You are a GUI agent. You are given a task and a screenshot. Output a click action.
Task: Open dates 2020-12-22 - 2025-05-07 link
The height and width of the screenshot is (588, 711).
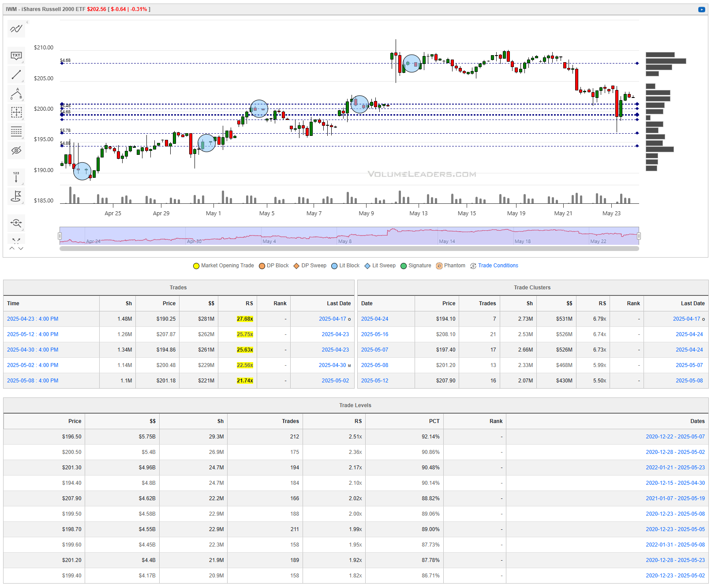tap(675, 437)
